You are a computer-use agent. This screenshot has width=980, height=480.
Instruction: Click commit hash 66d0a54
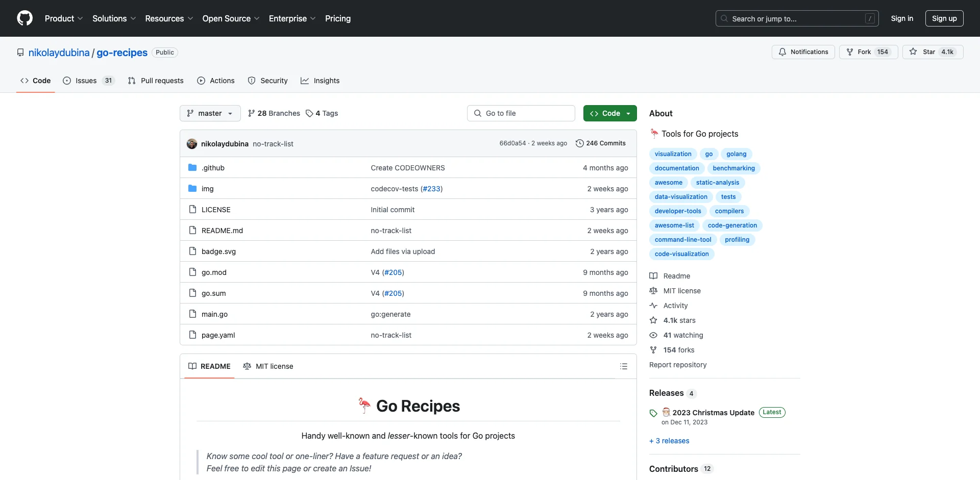coord(512,143)
